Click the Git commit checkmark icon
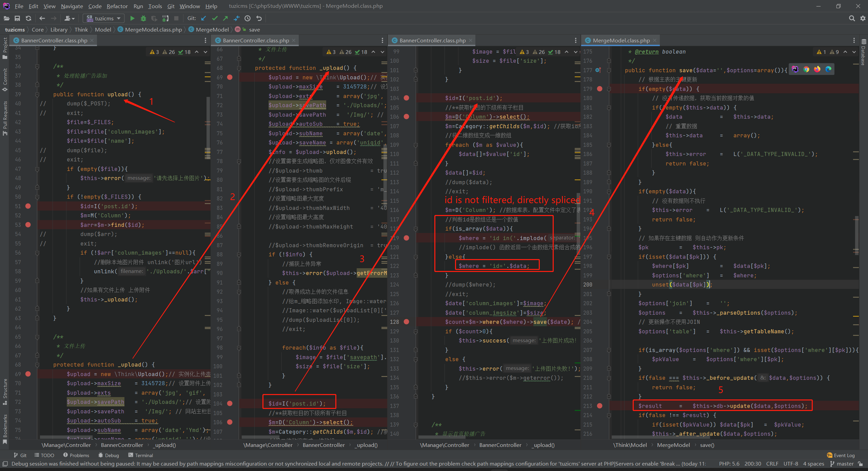Screen dimensions: 868x471 [215, 18]
